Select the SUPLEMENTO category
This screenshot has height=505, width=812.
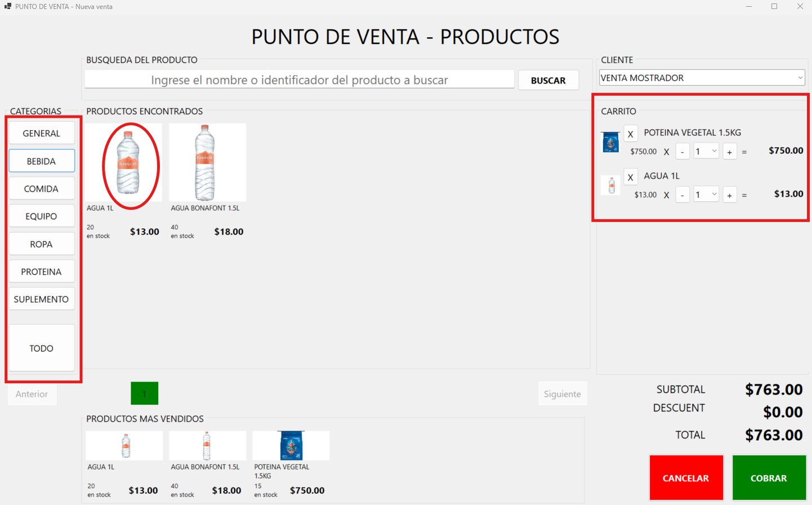42,299
